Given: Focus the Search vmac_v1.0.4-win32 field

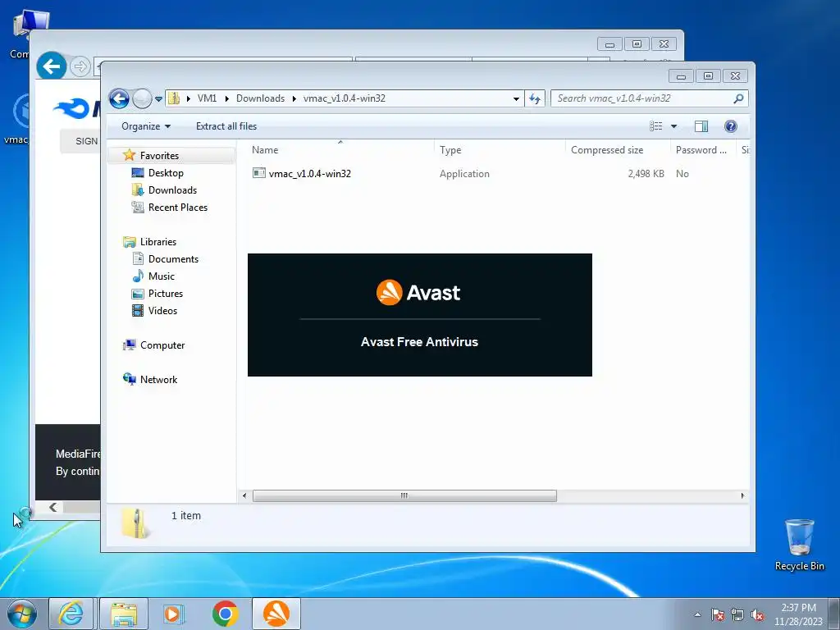Looking at the screenshot, I should 649,98.
